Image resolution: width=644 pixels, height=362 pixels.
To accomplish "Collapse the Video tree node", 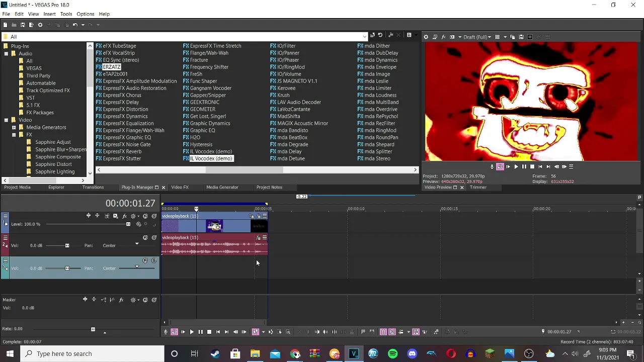I will pyautogui.click(x=6, y=120).
